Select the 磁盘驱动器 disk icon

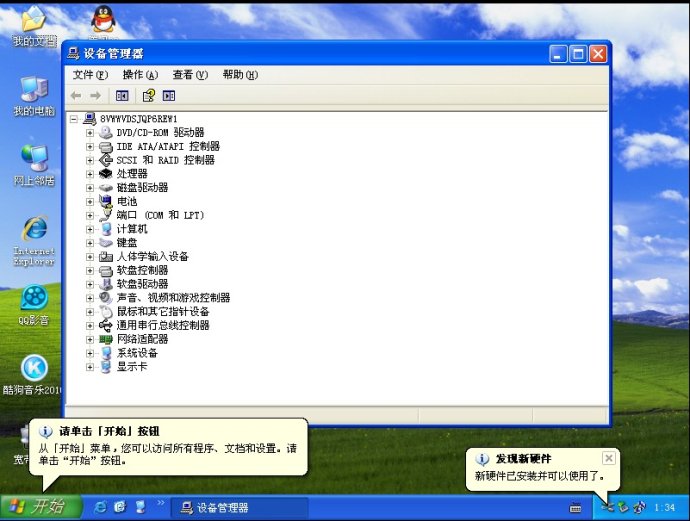pyautogui.click(x=106, y=187)
